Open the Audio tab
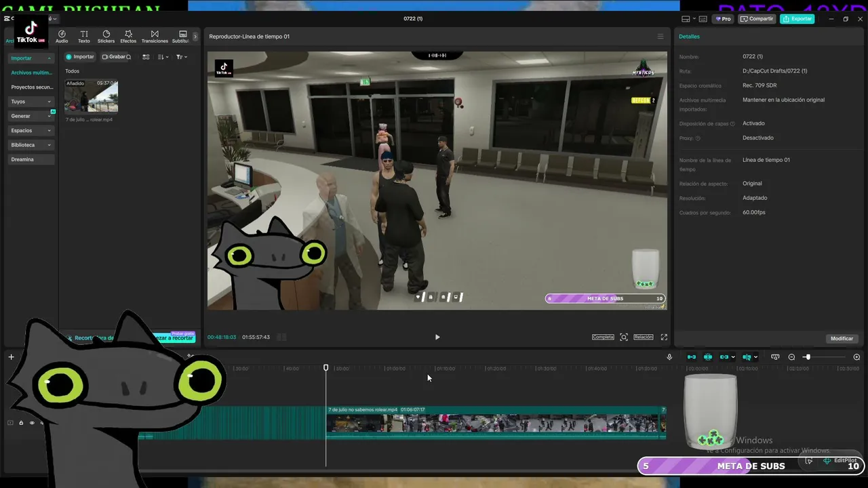The image size is (868, 488). (62, 37)
